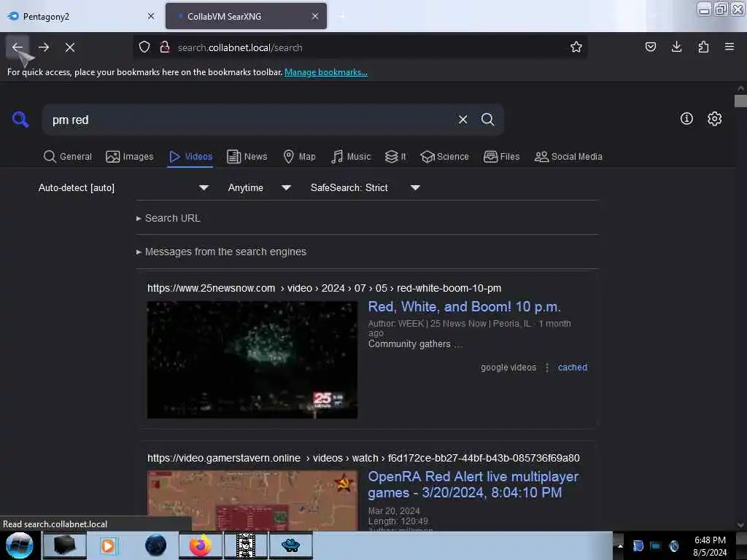Click the address bar URL
Screen dimensions: 747x560
pos(240,47)
